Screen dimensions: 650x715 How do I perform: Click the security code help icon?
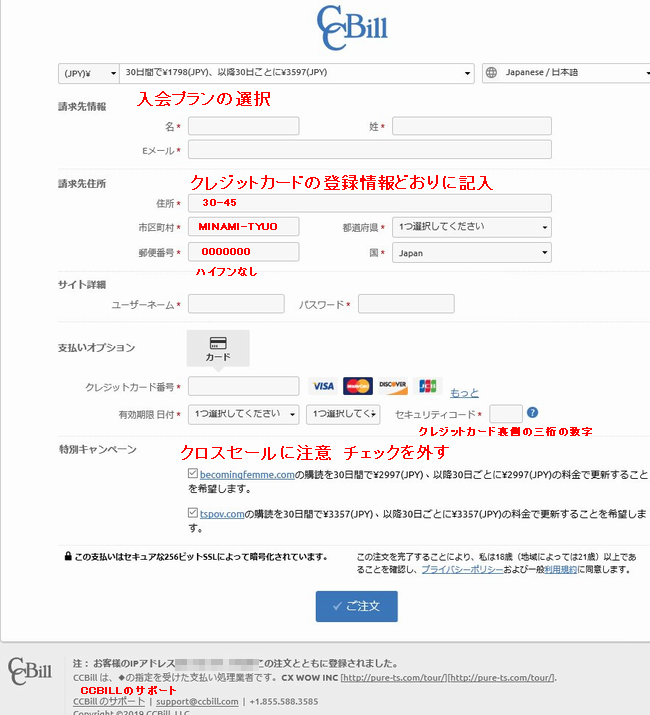coord(532,412)
